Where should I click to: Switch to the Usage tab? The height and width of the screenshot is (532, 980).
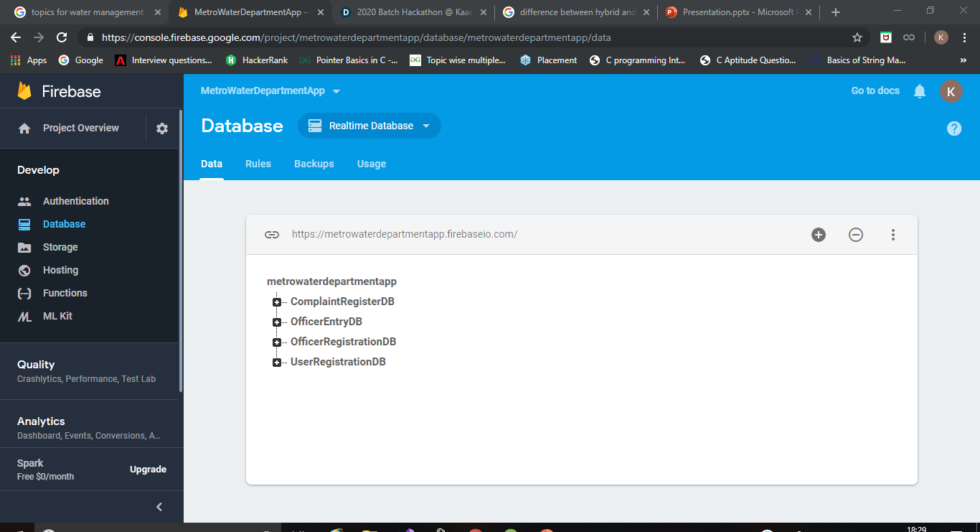(x=372, y=164)
